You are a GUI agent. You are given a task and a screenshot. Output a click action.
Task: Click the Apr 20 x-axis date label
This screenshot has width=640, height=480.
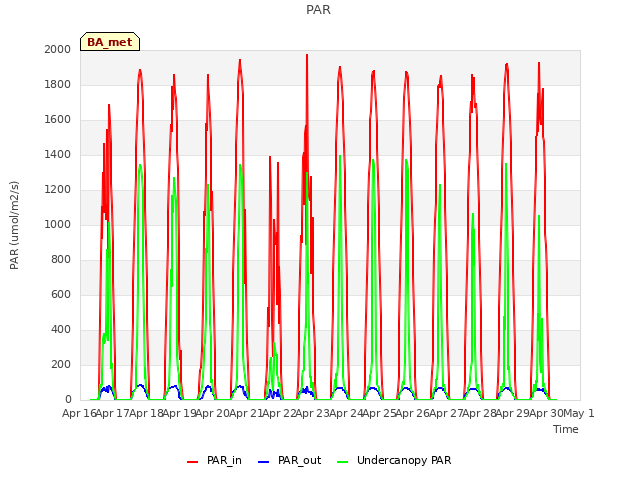[212, 413]
